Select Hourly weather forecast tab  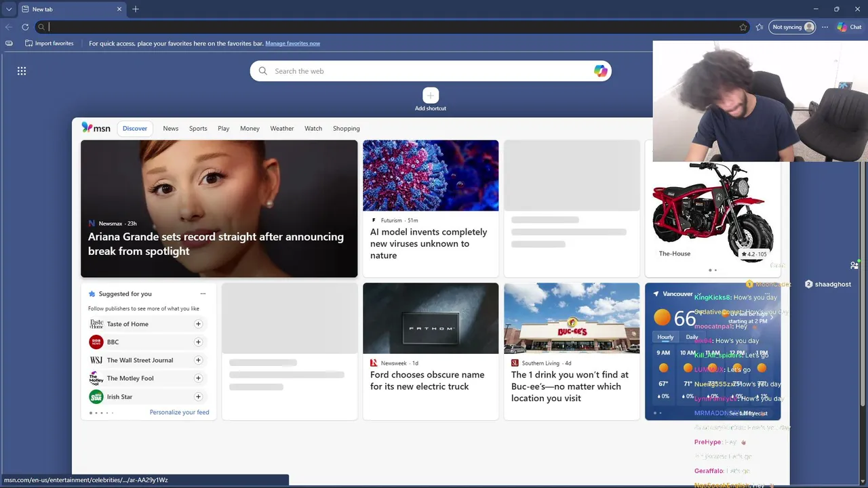pos(665,337)
